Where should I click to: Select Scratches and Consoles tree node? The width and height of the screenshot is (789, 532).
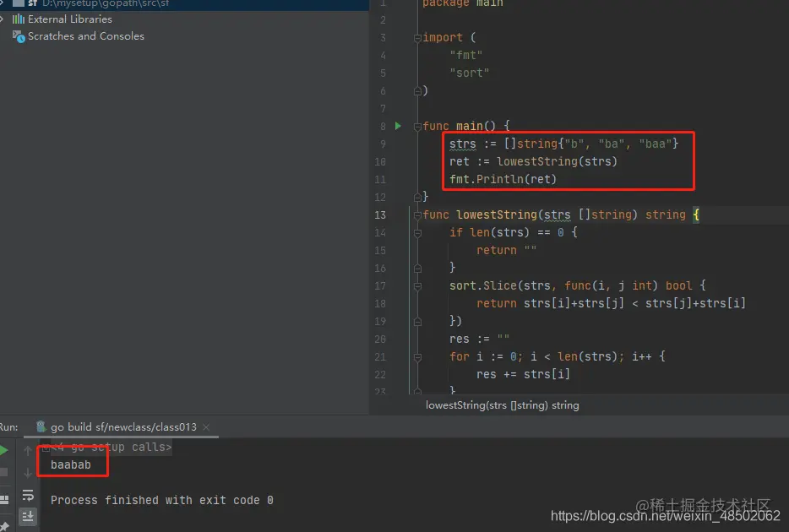(x=86, y=36)
